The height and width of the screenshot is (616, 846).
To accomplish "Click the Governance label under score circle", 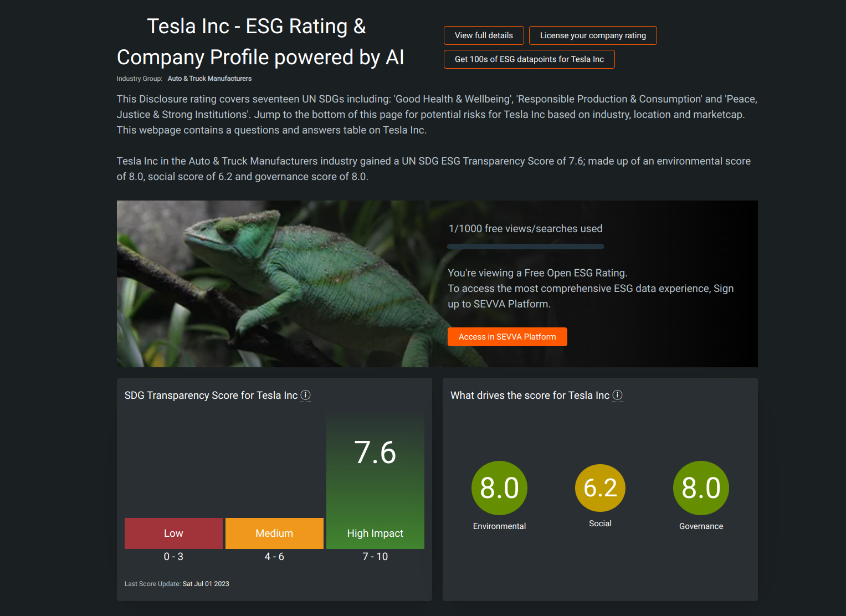I will (701, 526).
